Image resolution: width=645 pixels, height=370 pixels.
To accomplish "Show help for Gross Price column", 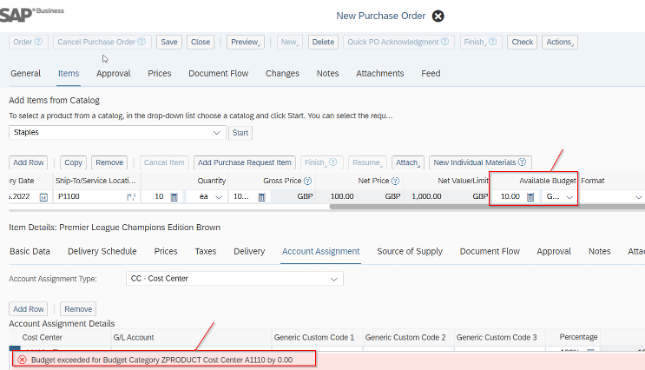I will coord(307,181).
